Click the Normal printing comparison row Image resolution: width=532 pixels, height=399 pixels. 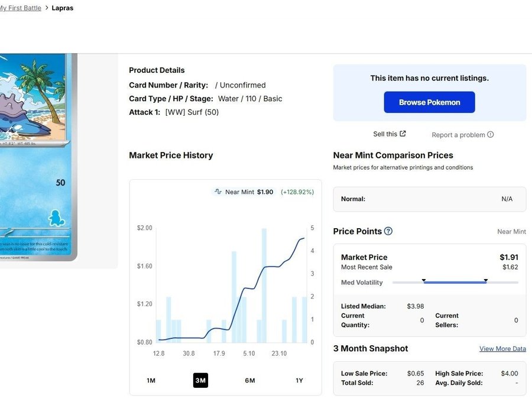(x=430, y=199)
